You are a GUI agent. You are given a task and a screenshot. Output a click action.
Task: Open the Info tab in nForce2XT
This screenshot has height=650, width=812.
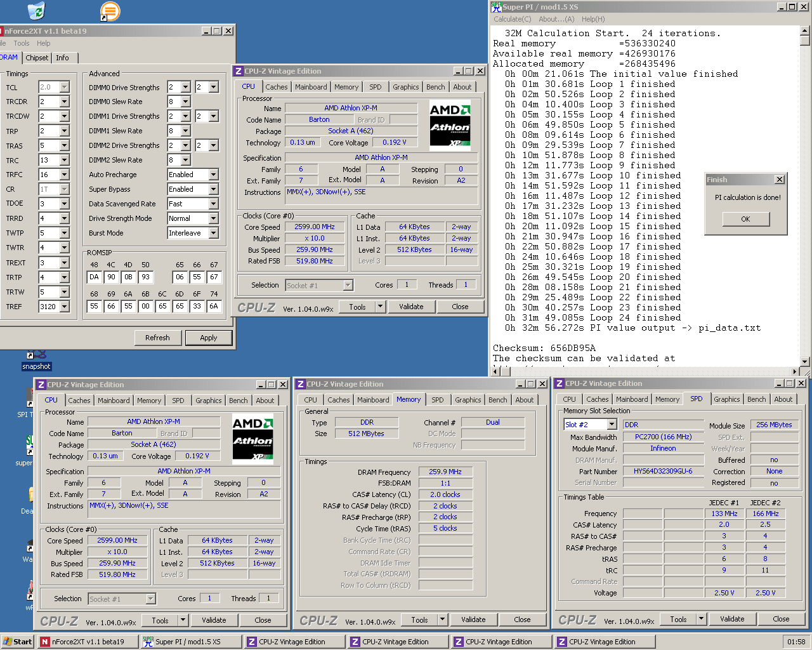click(62, 58)
